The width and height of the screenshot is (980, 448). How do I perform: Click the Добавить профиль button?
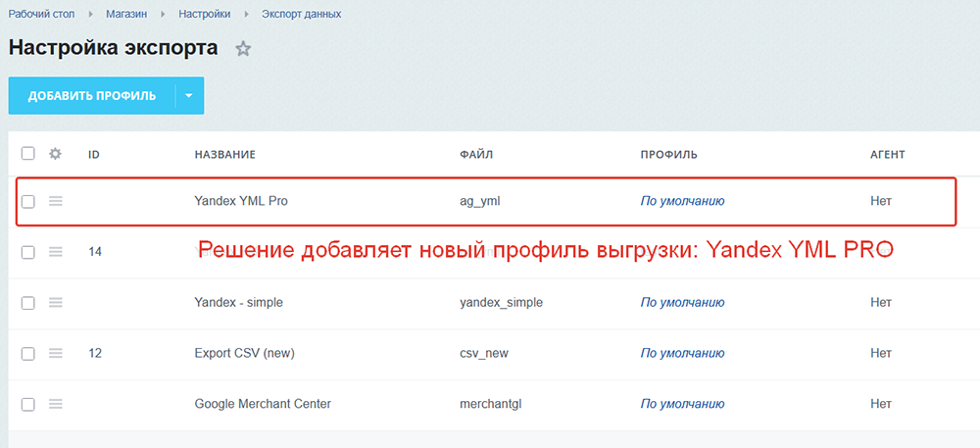[91, 96]
